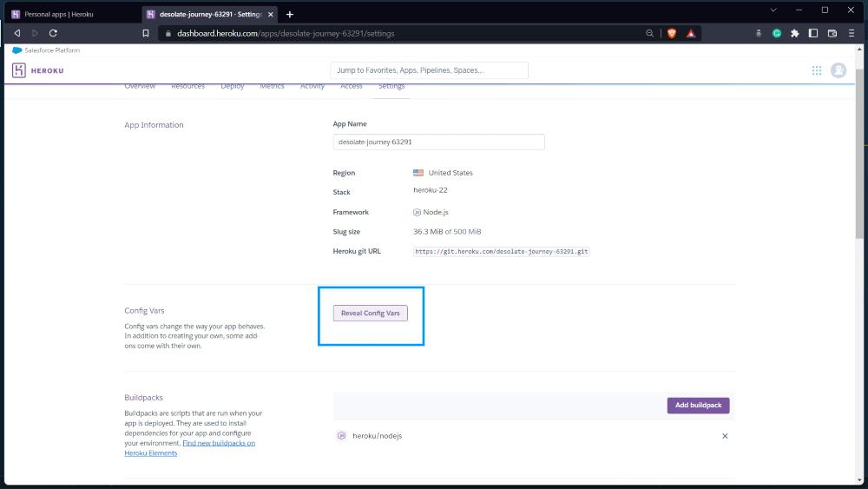
Task: Open a new tab with the plus button
Action: tap(290, 15)
